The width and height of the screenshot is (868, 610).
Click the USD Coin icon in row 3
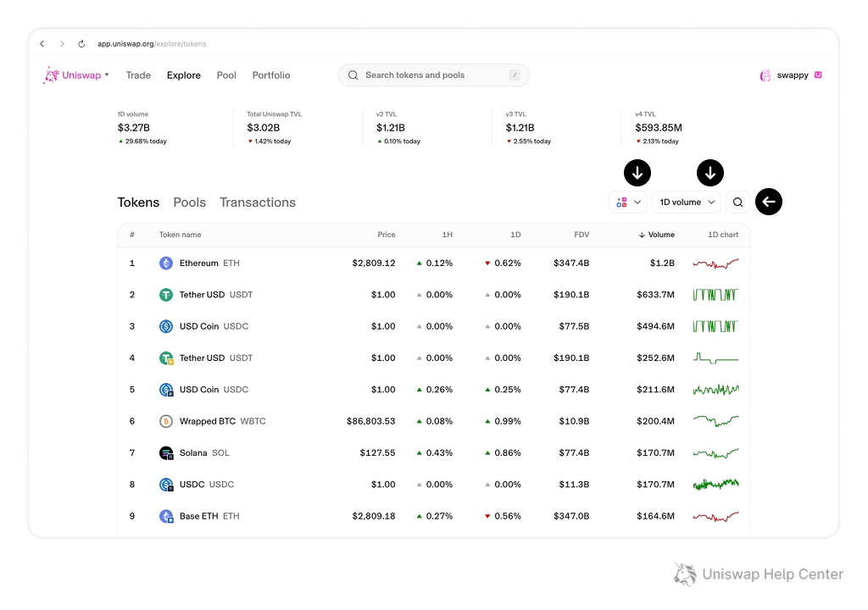[x=166, y=326]
